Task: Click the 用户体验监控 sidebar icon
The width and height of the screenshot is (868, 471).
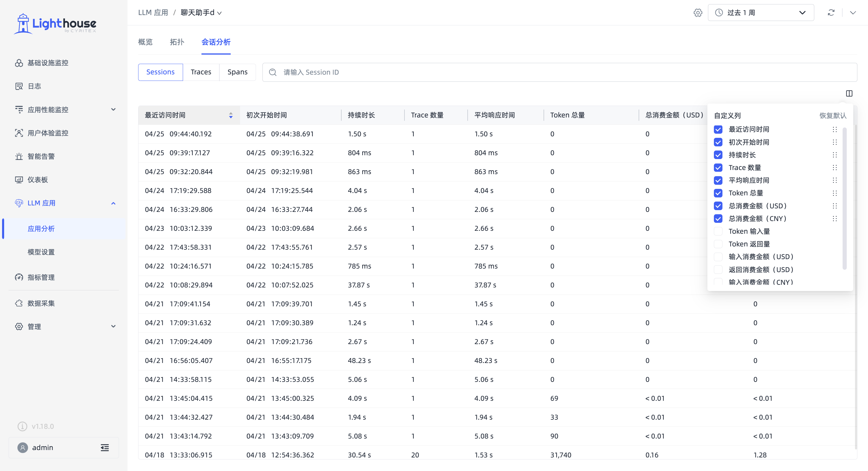Action: 19,133
